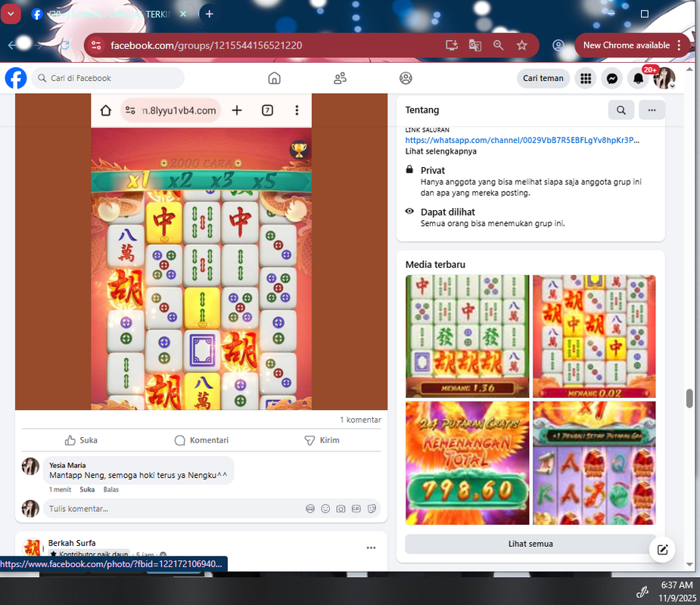The height and width of the screenshot is (605, 700).
Task: Click the Cari teman button
Action: coord(543,78)
